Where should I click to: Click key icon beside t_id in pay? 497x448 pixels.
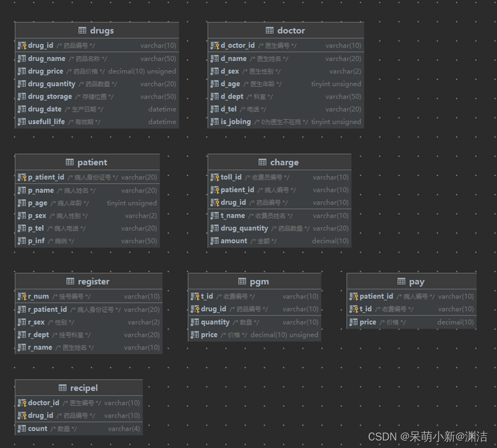click(354, 309)
